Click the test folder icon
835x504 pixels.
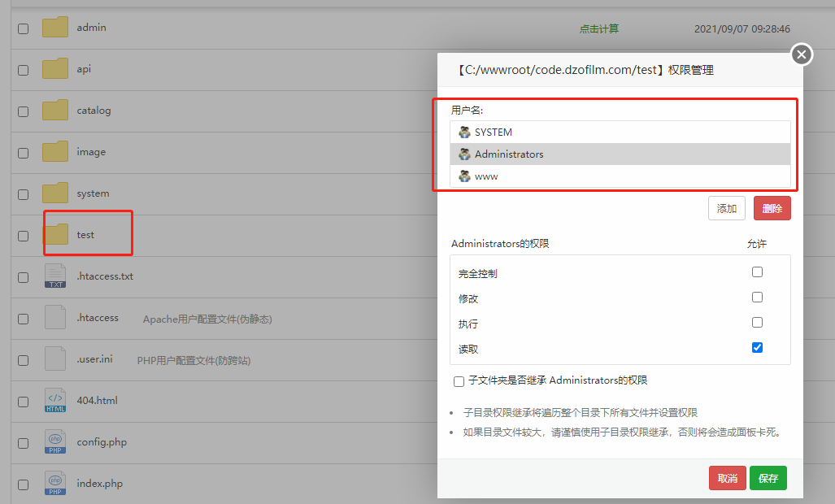[55, 235]
